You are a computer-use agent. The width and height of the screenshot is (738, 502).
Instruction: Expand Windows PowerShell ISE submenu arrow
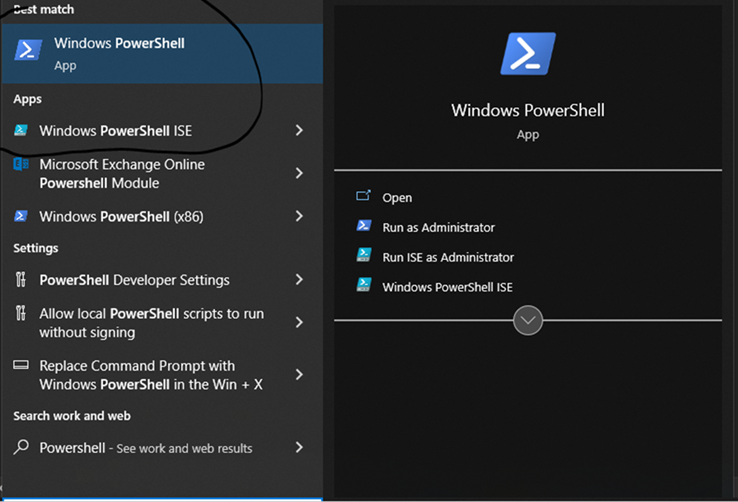[299, 131]
